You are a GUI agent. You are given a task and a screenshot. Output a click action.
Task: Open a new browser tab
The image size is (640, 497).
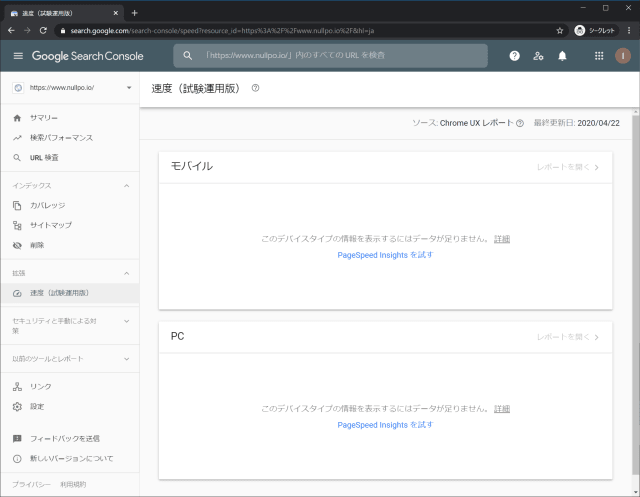[x=134, y=13]
